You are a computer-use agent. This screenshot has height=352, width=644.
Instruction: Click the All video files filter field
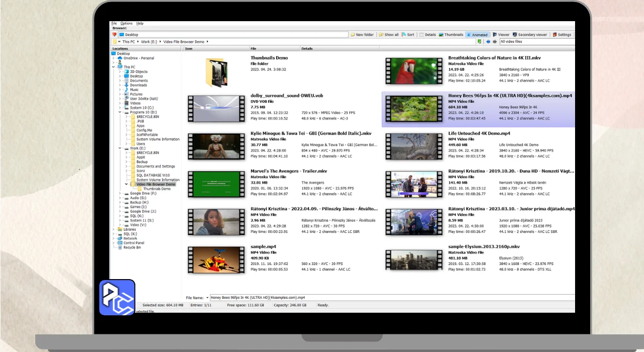coord(536,42)
